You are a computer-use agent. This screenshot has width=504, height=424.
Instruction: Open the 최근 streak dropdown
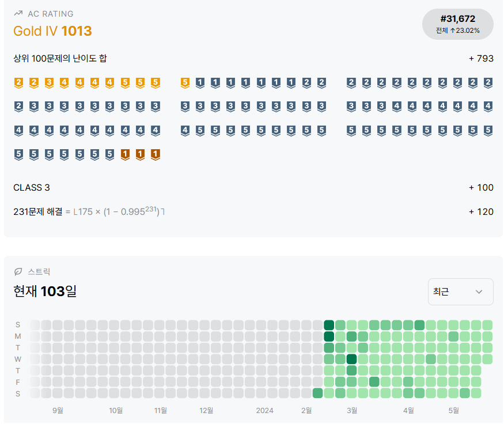(460, 291)
